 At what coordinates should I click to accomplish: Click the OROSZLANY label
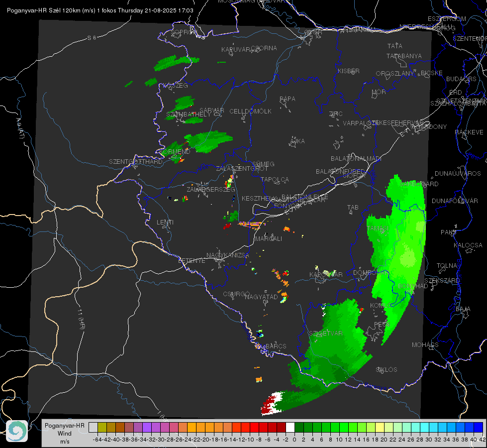395,74
